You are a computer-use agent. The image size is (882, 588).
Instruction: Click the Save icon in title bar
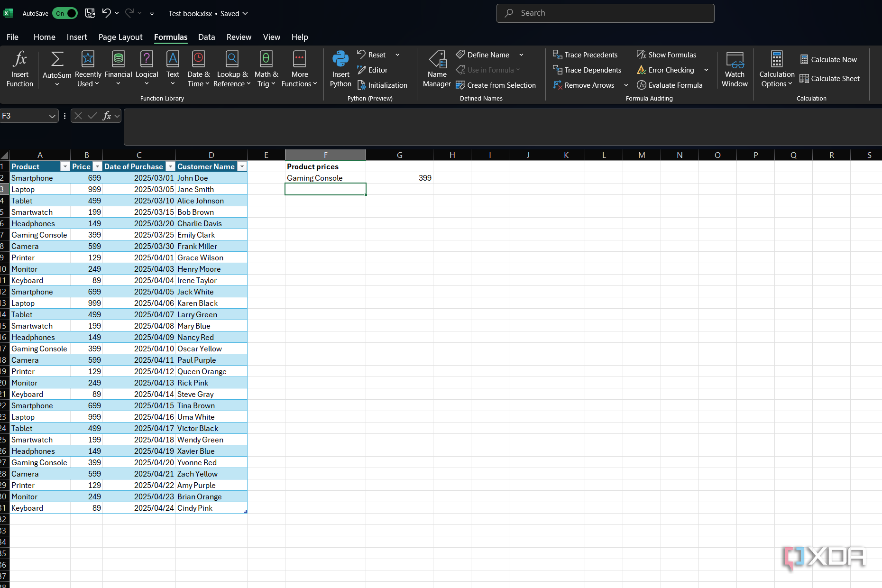[x=90, y=13]
